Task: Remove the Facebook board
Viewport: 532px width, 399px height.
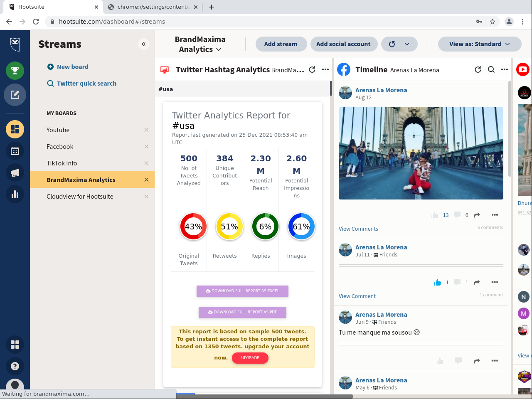Action: click(x=146, y=147)
